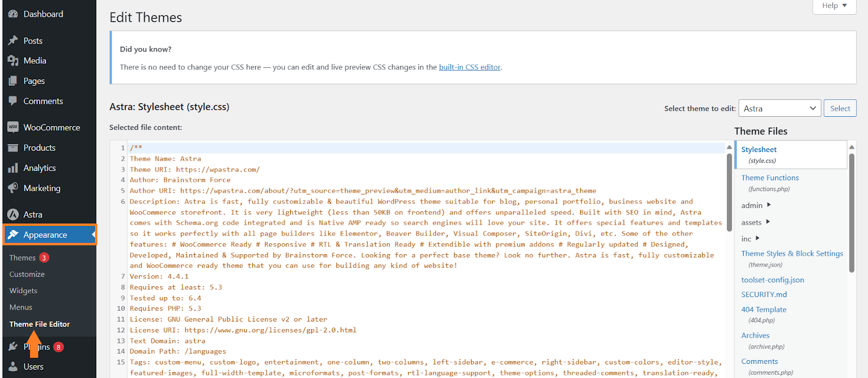The image size is (868, 378).
Task: Click the 'Requires PHP: 5.3' line
Action: coord(165,308)
